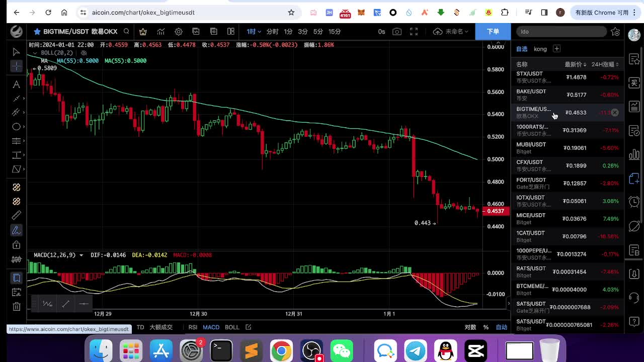Switch to the kong watchlist group

point(540,49)
